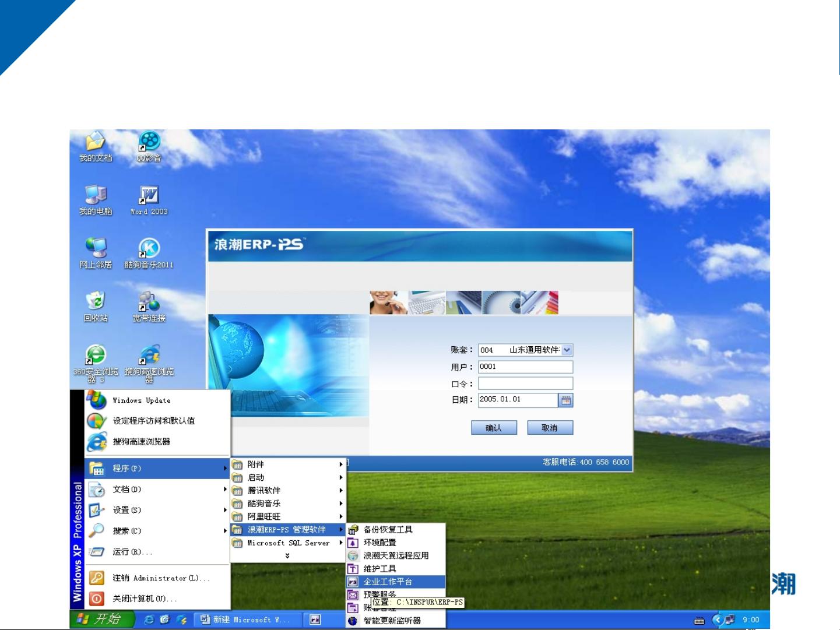Launch 智能更新监听器 from the submenu
This screenshot has width=840, height=630.
point(396,621)
